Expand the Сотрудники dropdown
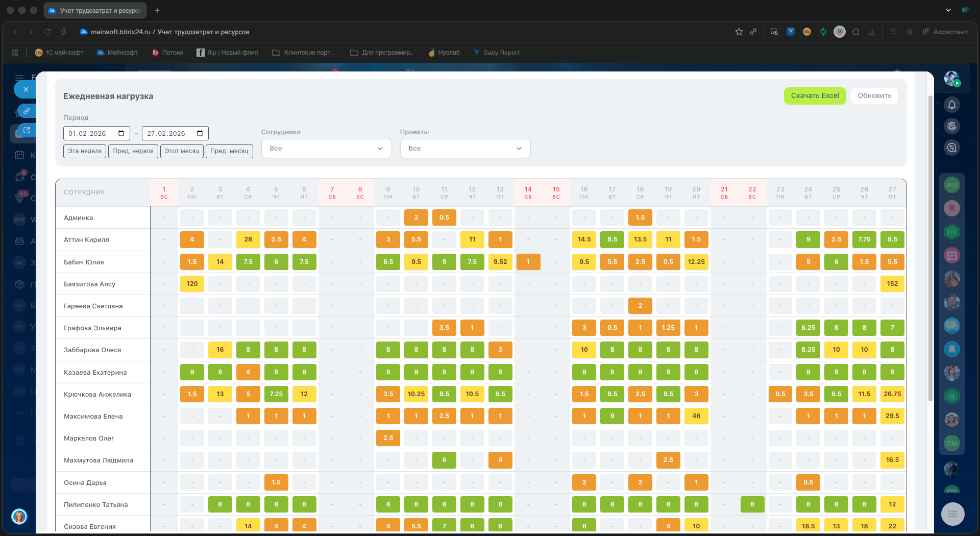This screenshot has width=980, height=536. [326, 149]
